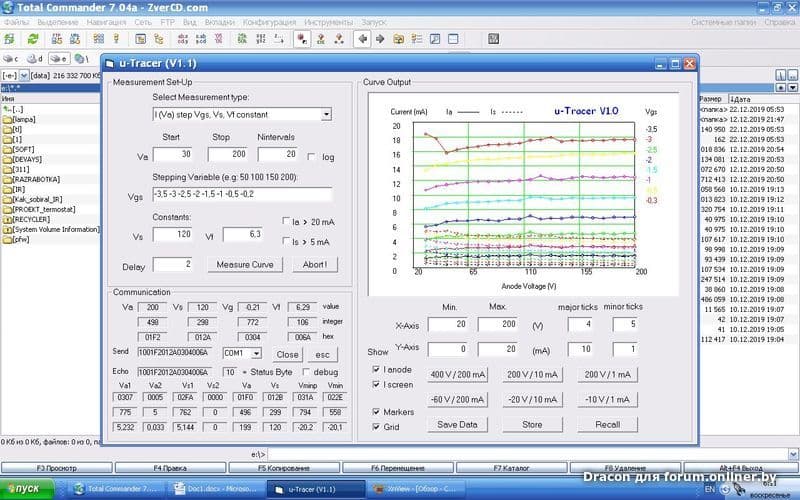
Task: Select drive d button in drive bar
Action: 35,58
